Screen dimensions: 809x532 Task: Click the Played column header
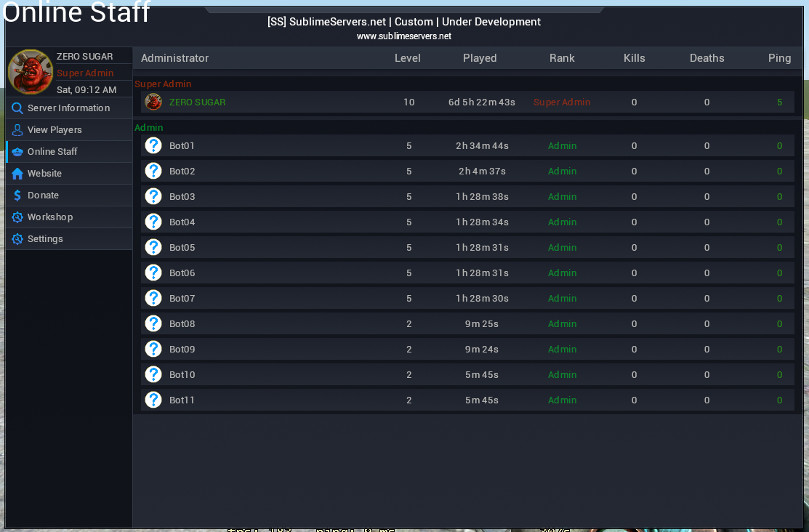(480, 58)
